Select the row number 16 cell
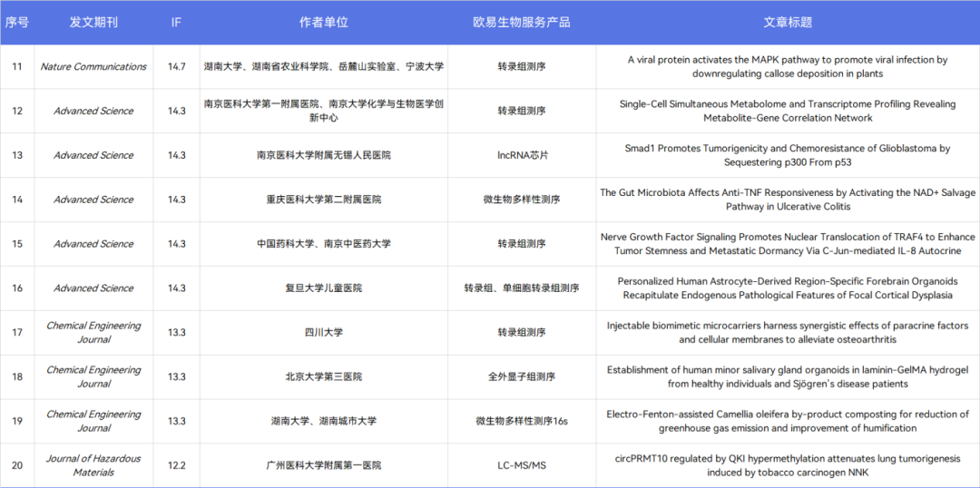Screen dimensions: 980x488 [x=17, y=288]
